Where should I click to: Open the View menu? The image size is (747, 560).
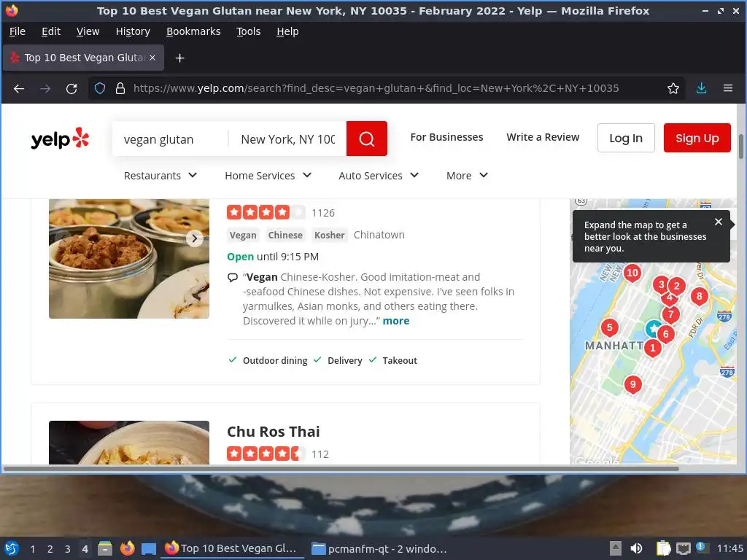pyautogui.click(x=88, y=31)
